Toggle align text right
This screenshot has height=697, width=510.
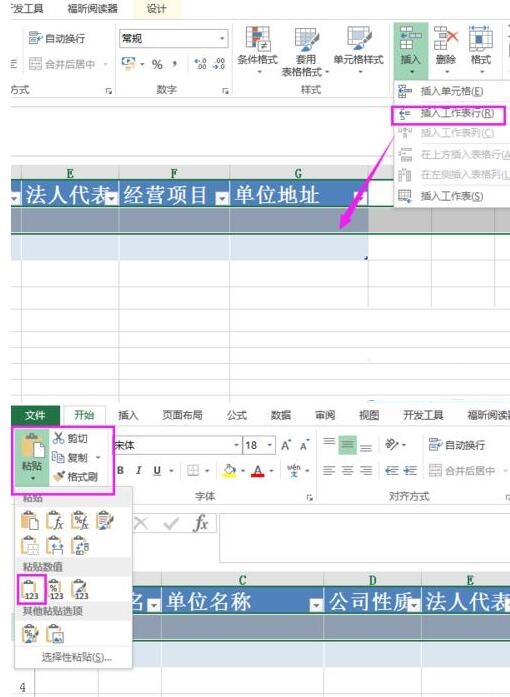pos(366,470)
